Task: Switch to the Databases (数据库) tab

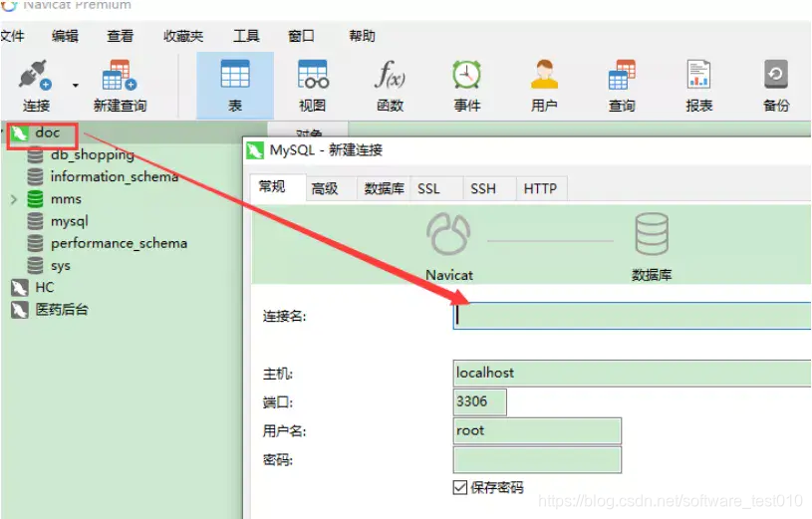Action: pos(384,188)
